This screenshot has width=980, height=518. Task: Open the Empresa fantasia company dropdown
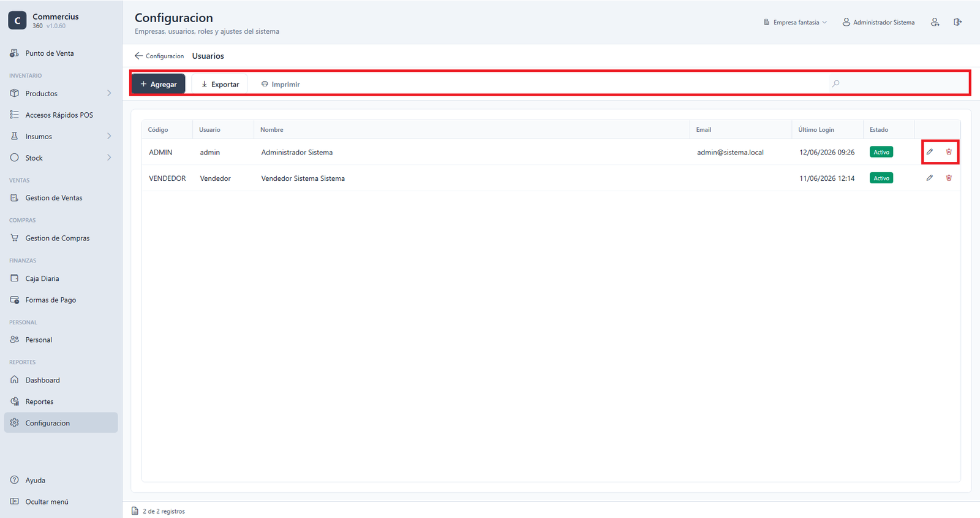pos(795,22)
